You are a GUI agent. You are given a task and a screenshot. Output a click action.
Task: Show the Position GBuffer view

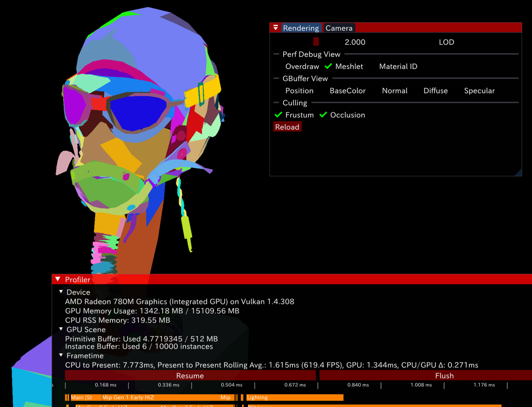299,91
